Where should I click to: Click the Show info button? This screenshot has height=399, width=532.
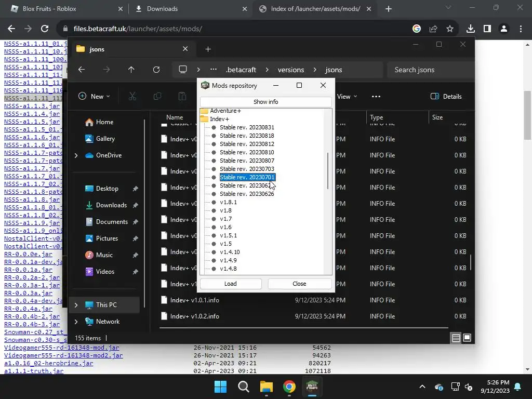[265, 102]
